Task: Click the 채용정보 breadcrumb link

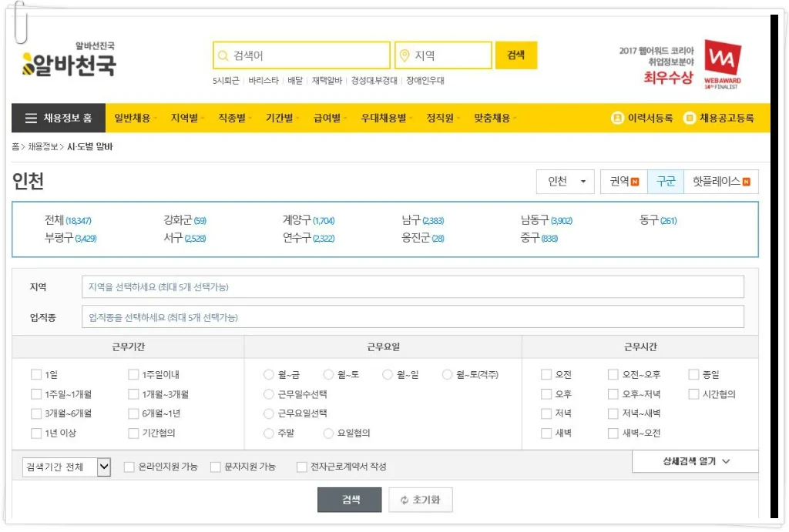Action: [43, 147]
